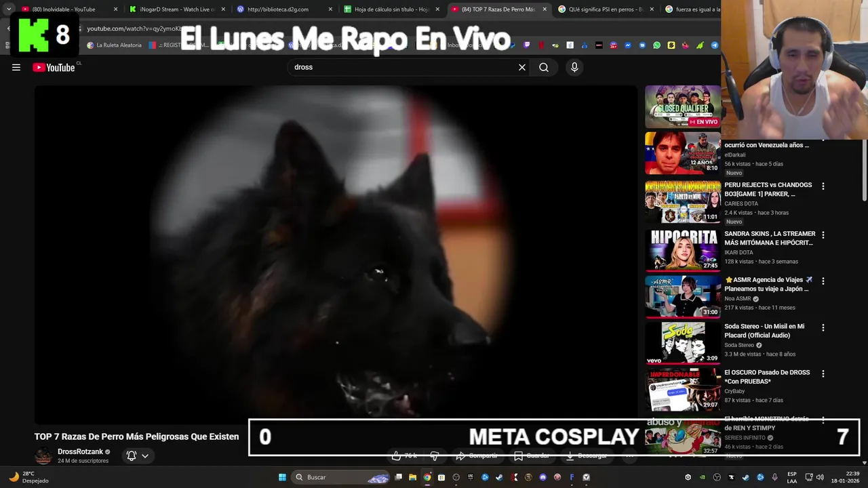Image resolution: width=868 pixels, height=488 pixels.
Task: Open the DrossRotzank channel avatar
Action: coord(43,456)
